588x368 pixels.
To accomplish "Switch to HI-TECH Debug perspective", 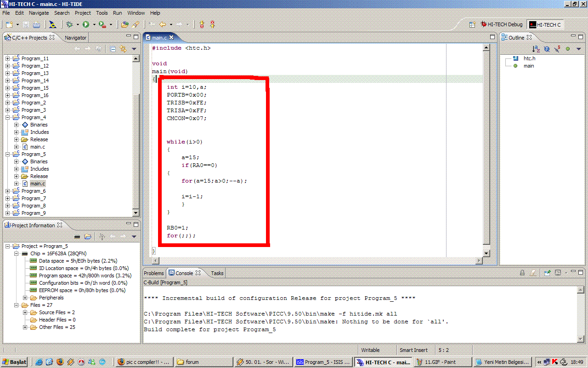I will (x=502, y=24).
